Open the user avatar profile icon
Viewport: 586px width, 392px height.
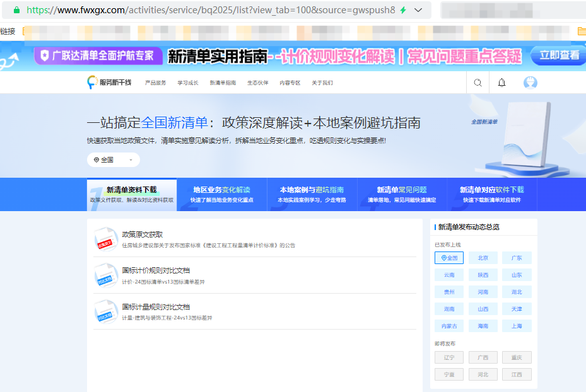[530, 82]
